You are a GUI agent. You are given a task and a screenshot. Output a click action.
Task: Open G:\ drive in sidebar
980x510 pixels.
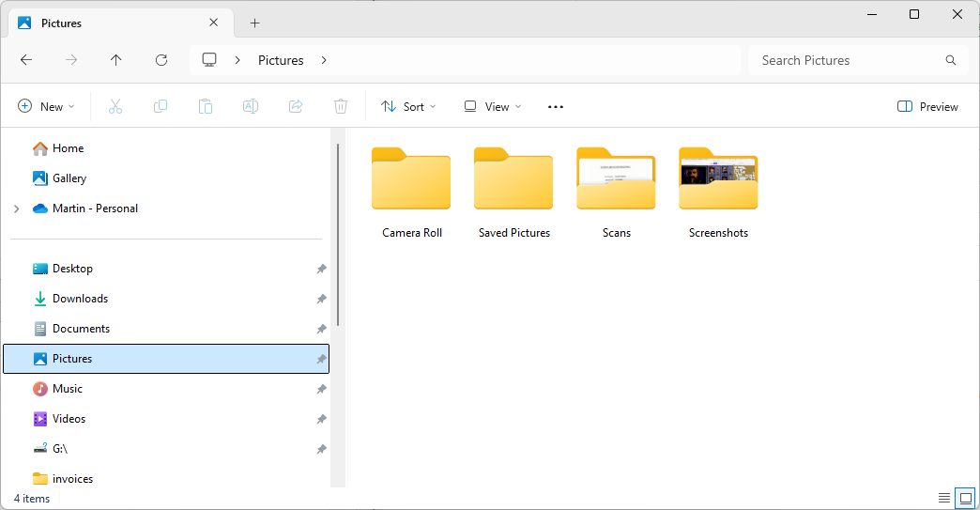50,448
